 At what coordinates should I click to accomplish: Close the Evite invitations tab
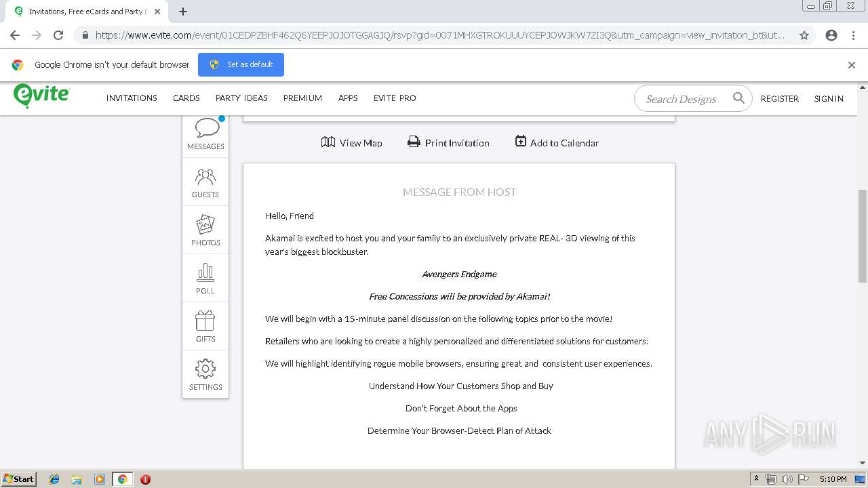pyautogui.click(x=157, y=12)
